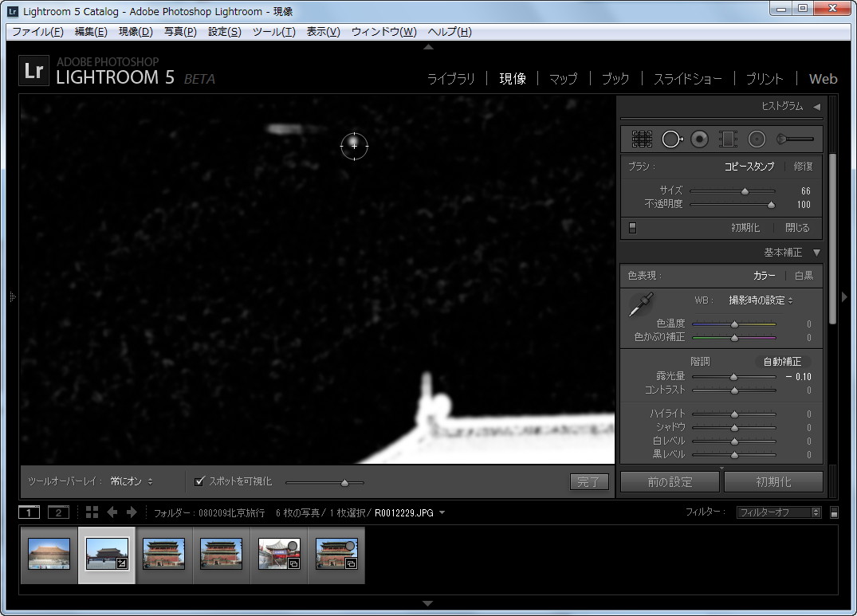Select the Spot Removal tool icon
The image size is (857, 616).
tap(672, 139)
